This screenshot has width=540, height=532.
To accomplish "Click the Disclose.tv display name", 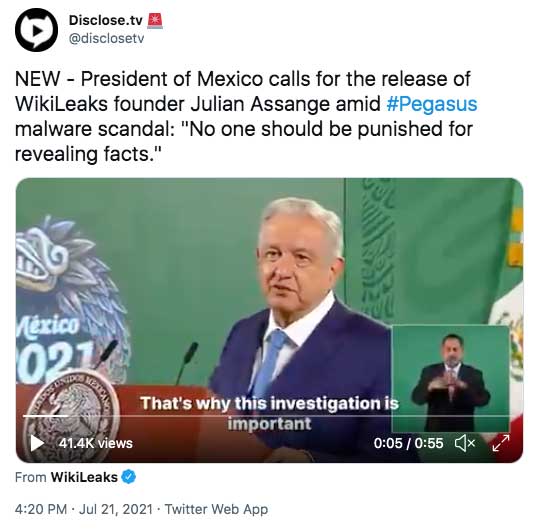I will pos(105,20).
